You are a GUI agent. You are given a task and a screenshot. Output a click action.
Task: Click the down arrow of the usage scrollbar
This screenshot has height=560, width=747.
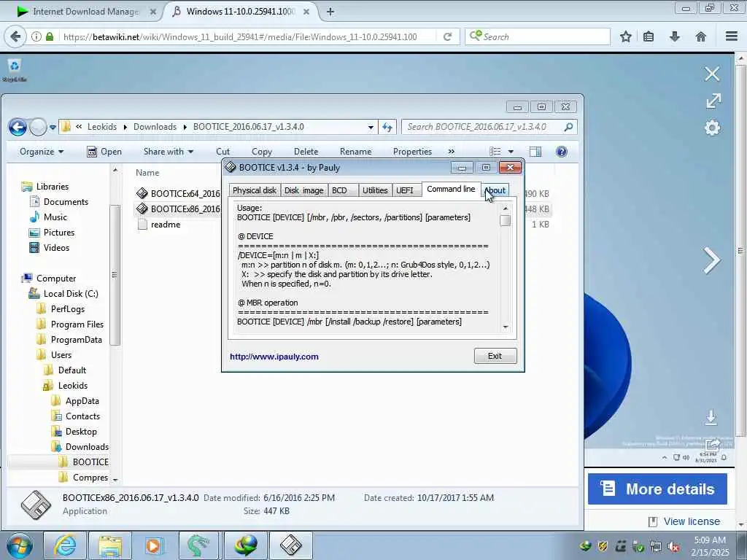click(x=505, y=327)
